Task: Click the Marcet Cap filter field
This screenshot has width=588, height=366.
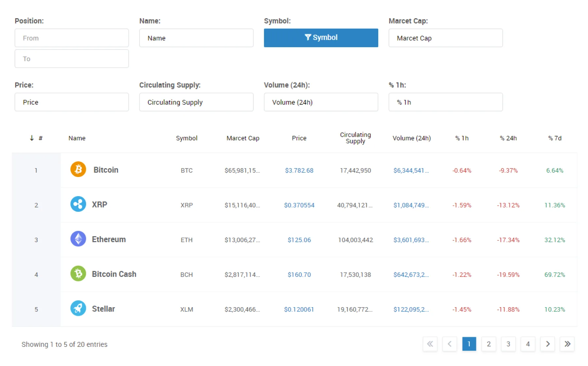Action: coord(446,38)
